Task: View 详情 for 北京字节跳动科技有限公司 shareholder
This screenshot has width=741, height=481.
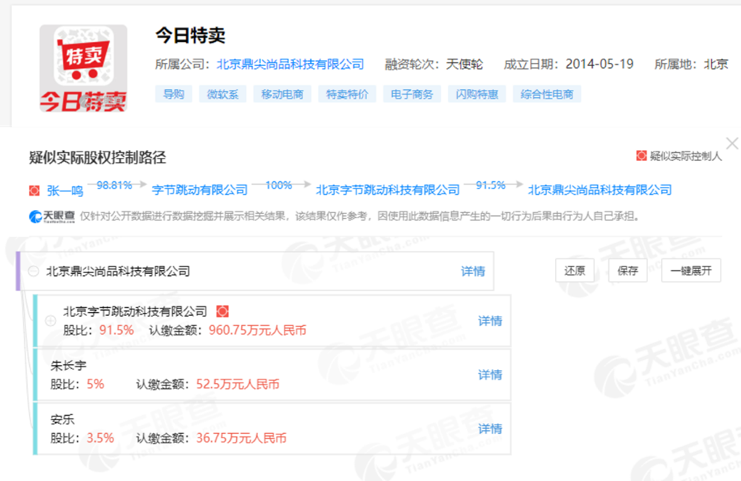Action: pos(490,321)
